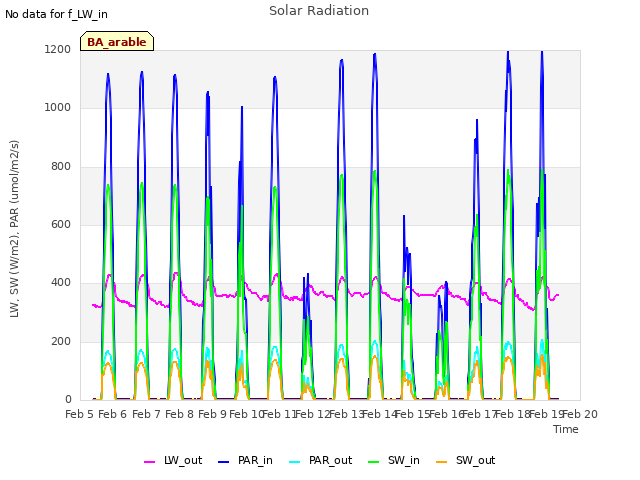Click the 1000 y-axis tick label
This screenshot has width=640, height=480.
58,108
